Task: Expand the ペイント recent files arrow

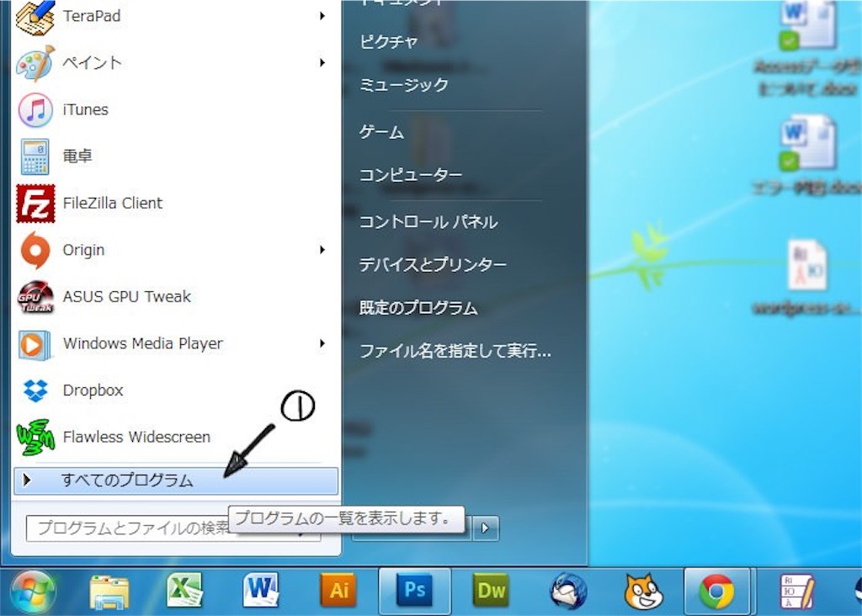Action: point(322,63)
